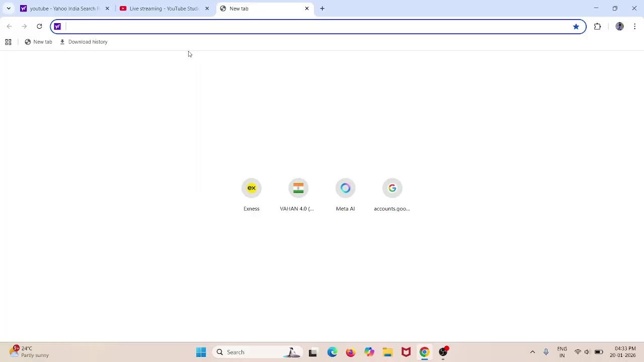This screenshot has width=644, height=362.
Task: Go back using the back arrow
Action: pos(9,26)
